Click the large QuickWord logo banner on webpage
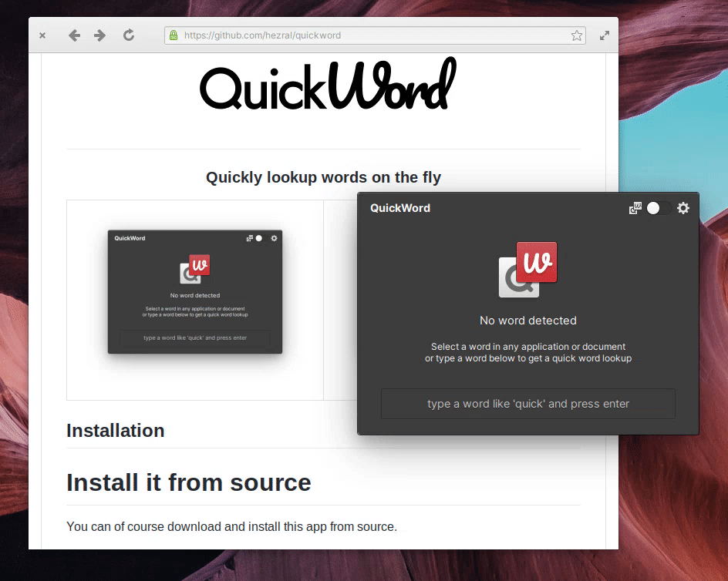Image resolution: width=728 pixels, height=581 pixels. coord(328,85)
